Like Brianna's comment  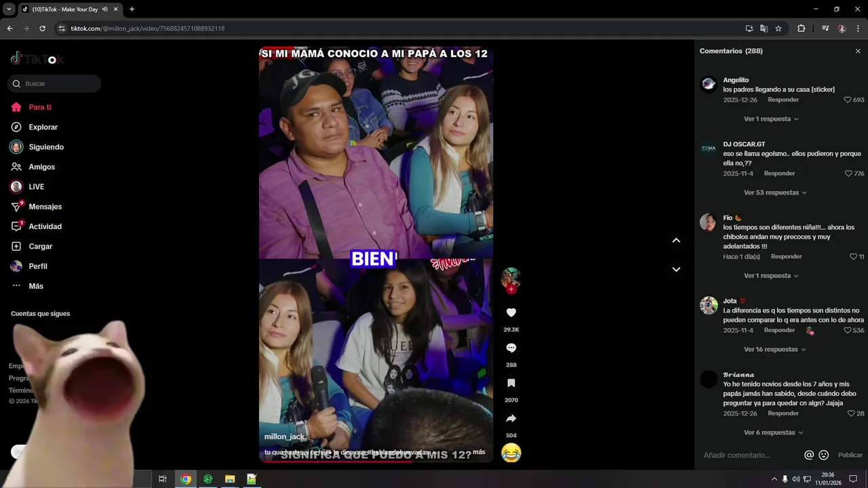pos(852,413)
